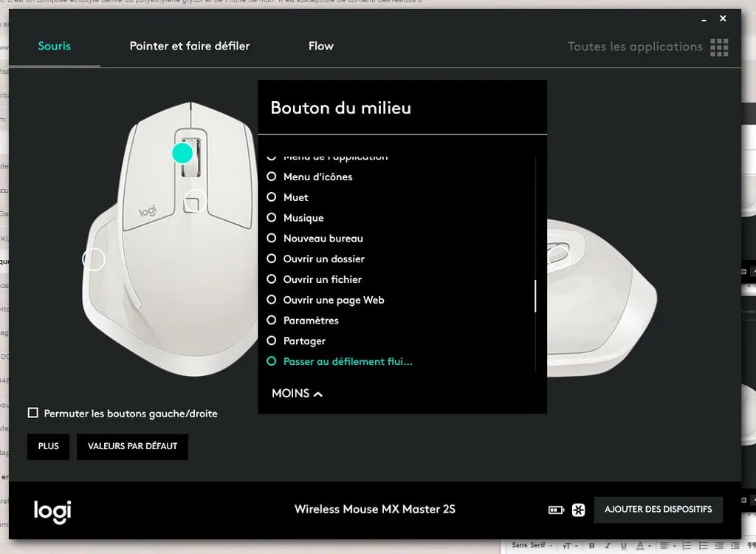
Task: Click VALEURS PAR DÉFAUT button
Action: 133,446
